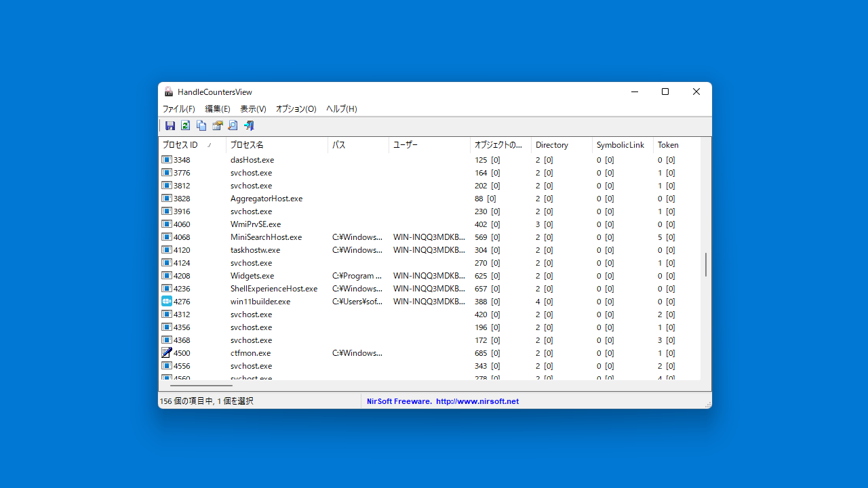Open the オプション(O) menu
Viewport: 868px width, 488px height.
click(296, 108)
